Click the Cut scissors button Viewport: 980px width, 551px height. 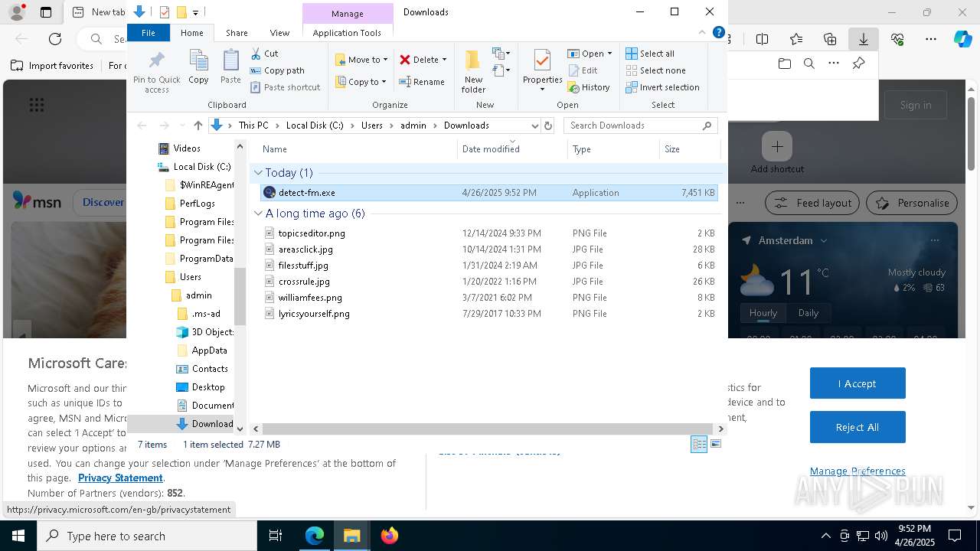pyautogui.click(x=264, y=54)
